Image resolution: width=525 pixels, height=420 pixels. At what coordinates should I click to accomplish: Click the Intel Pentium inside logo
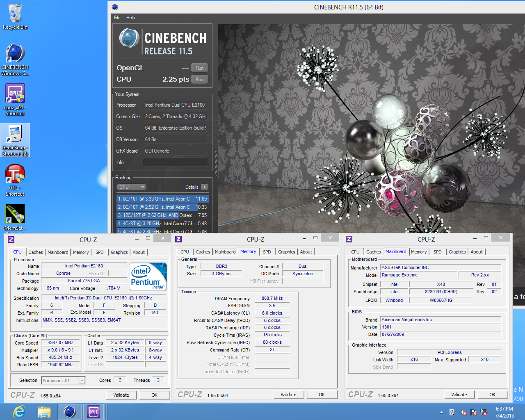tap(148, 276)
